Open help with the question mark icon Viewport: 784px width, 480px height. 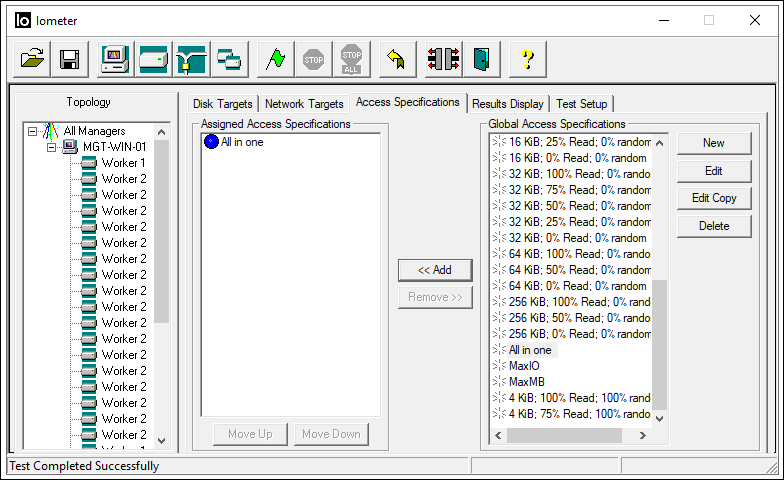tap(528, 59)
